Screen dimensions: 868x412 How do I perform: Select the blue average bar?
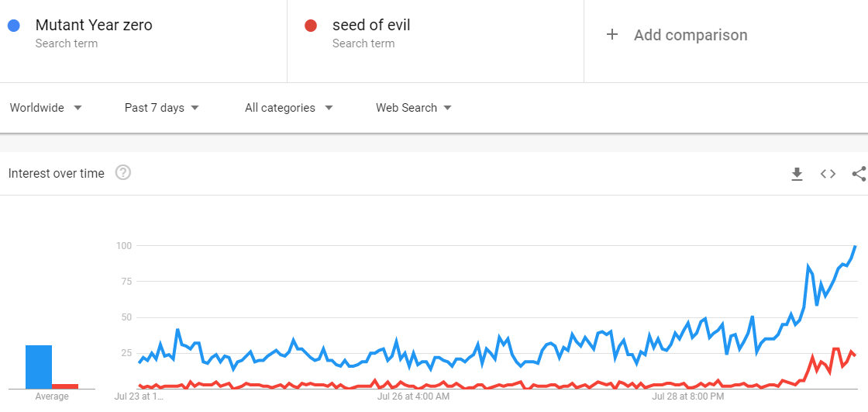coord(39,367)
